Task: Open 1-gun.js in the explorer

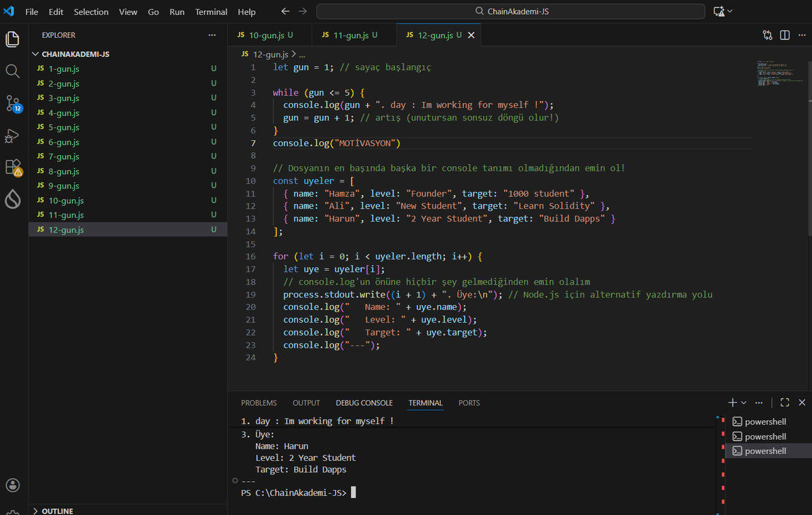Action: (128, 68)
